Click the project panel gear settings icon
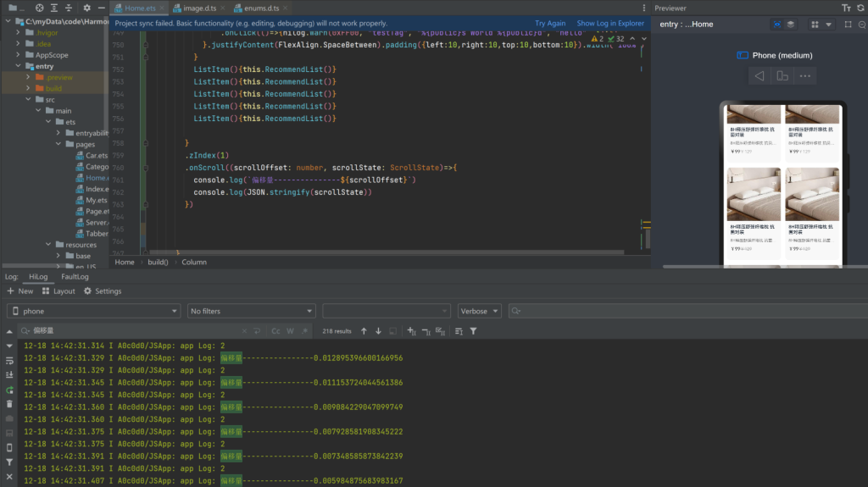 tap(87, 8)
